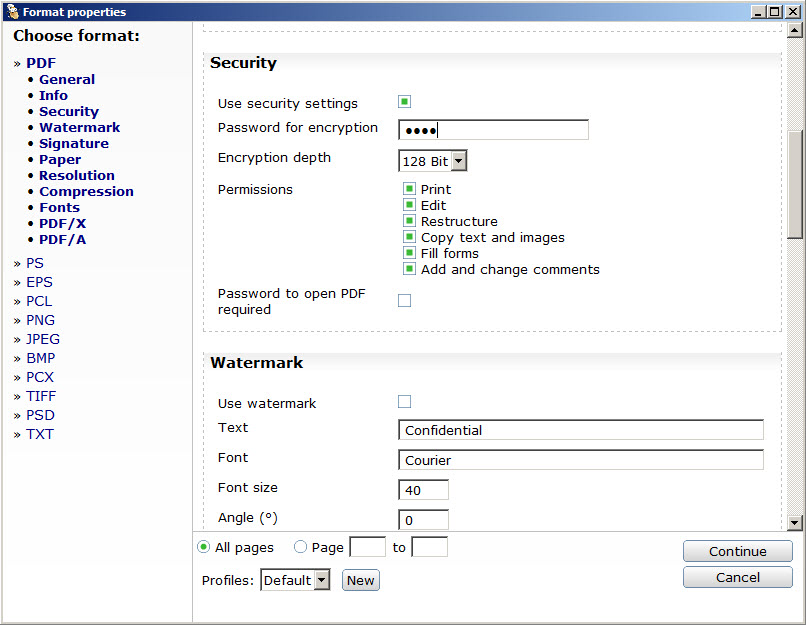806x625 pixels.
Task: Toggle the Use security settings checkbox
Action: click(x=404, y=102)
